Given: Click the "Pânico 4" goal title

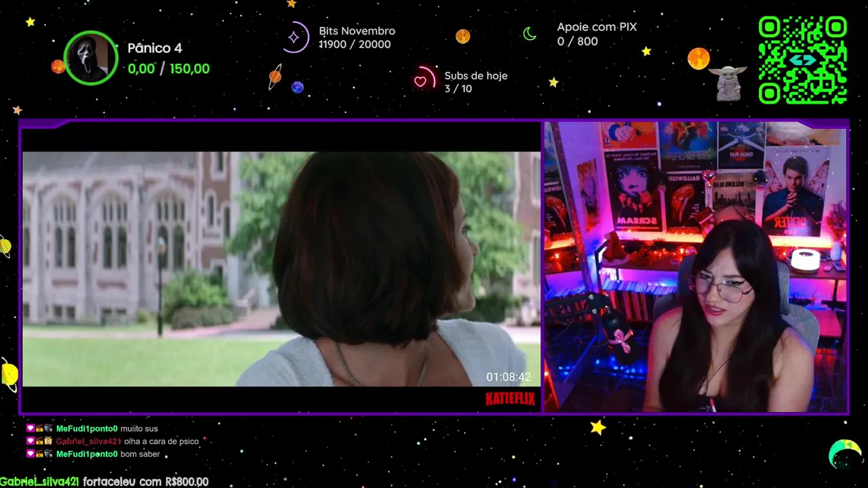Looking at the screenshot, I should pos(155,48).
